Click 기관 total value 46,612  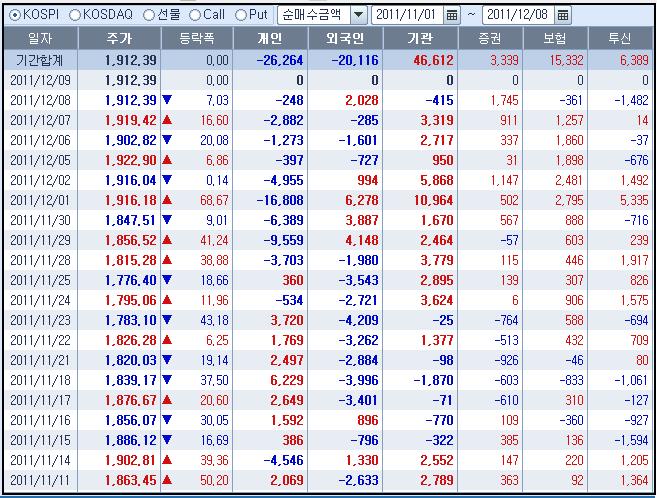pos(433,60)
